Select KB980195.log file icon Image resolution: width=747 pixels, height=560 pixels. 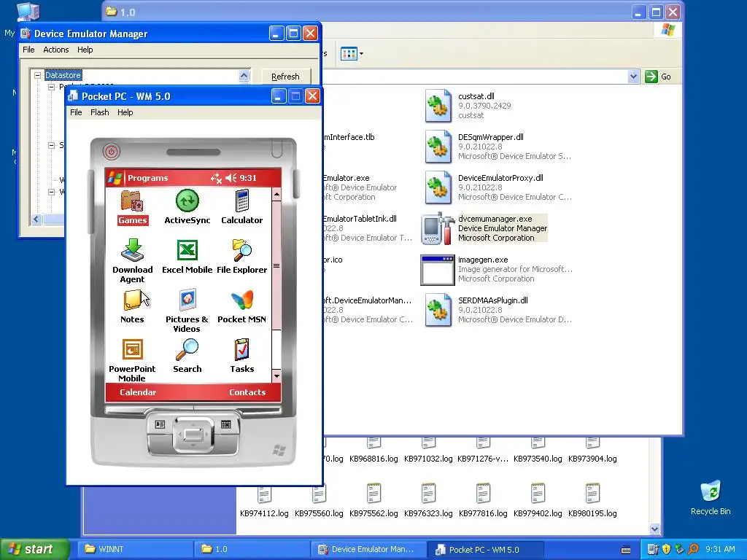click(592, 494)
